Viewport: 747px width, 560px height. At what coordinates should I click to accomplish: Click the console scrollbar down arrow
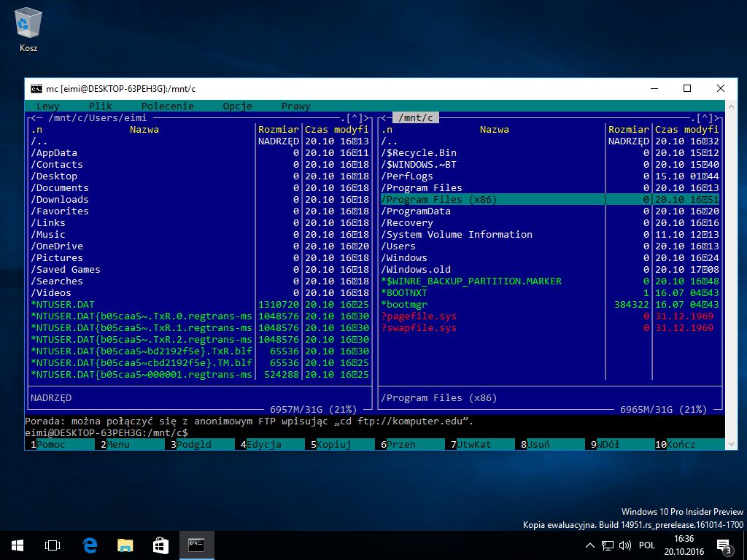(731, 444)
